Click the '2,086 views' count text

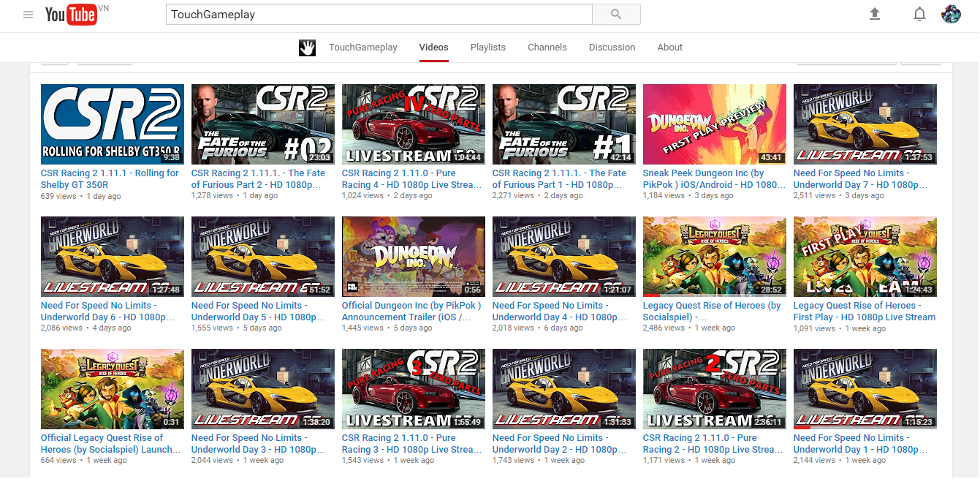pos(62,329)
